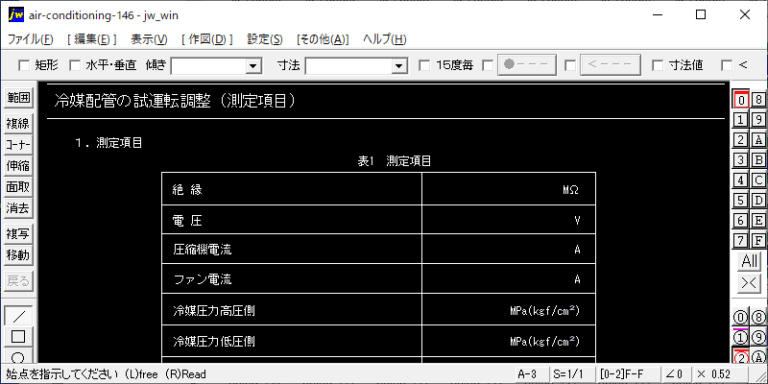Click the jw application icon in title bar
Viewport: 768px width, 384px height.
click(x=16, y=15)
